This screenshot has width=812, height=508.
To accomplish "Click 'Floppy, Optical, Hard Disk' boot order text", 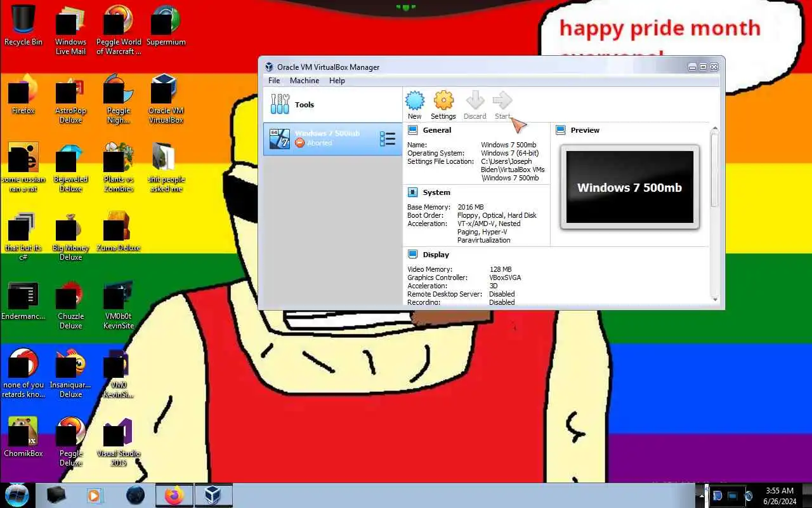I will click(497, 215).
